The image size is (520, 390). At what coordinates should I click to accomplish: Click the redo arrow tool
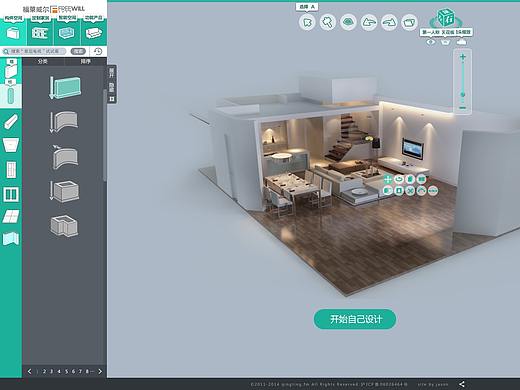(389, 22)
